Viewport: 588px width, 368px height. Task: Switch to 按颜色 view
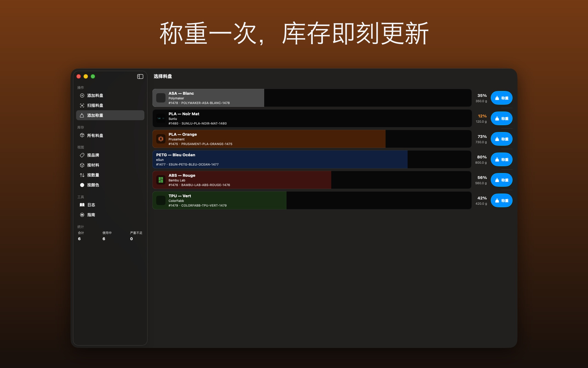click(110, 185)
